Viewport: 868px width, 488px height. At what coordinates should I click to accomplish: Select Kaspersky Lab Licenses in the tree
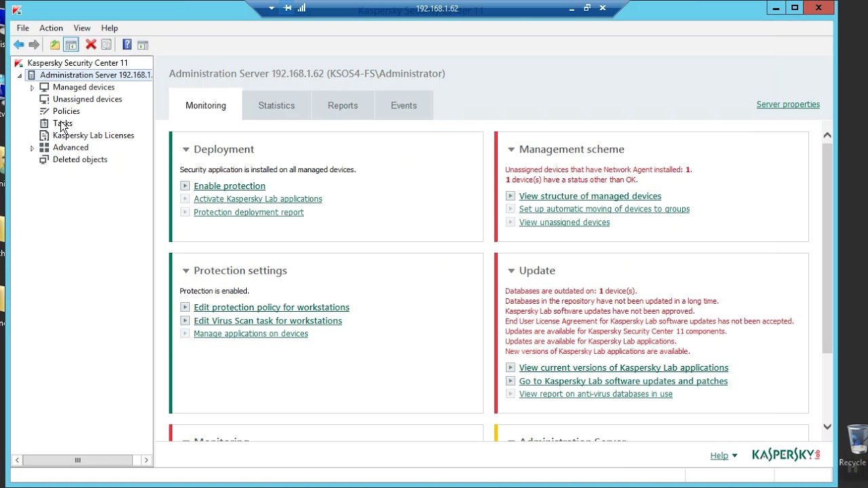(94, 136)
